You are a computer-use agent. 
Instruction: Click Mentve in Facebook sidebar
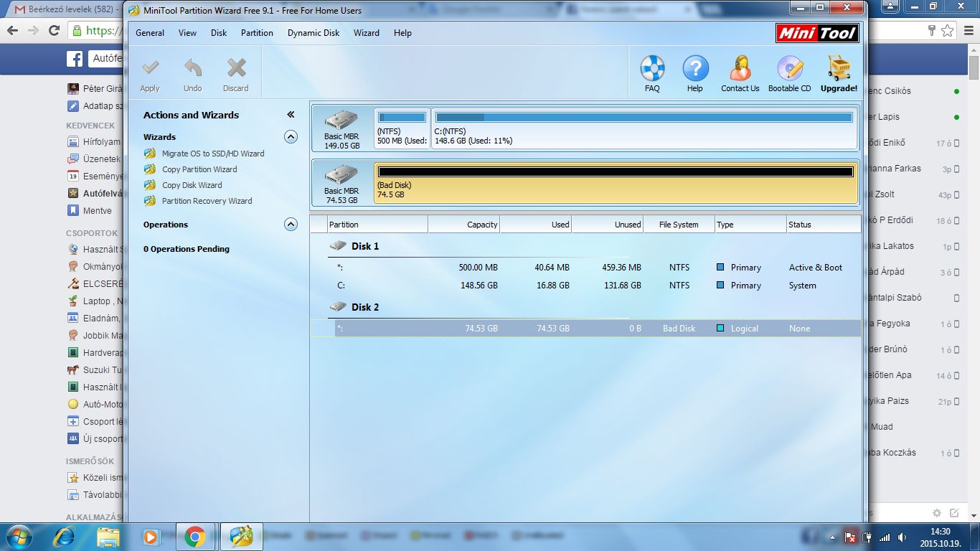click(x=97, y=211)
